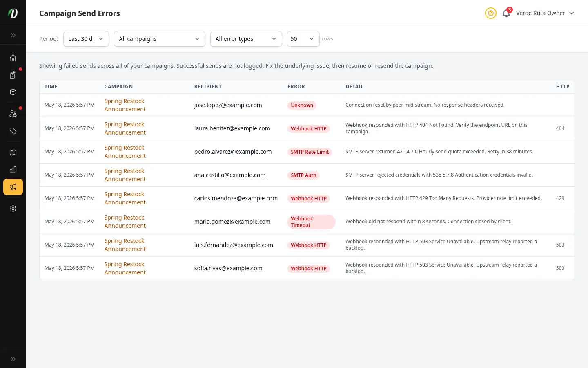This screenshot has height=368, width=588.
Task: Click the HTTP column header
Action: click(x=563, y=87)
